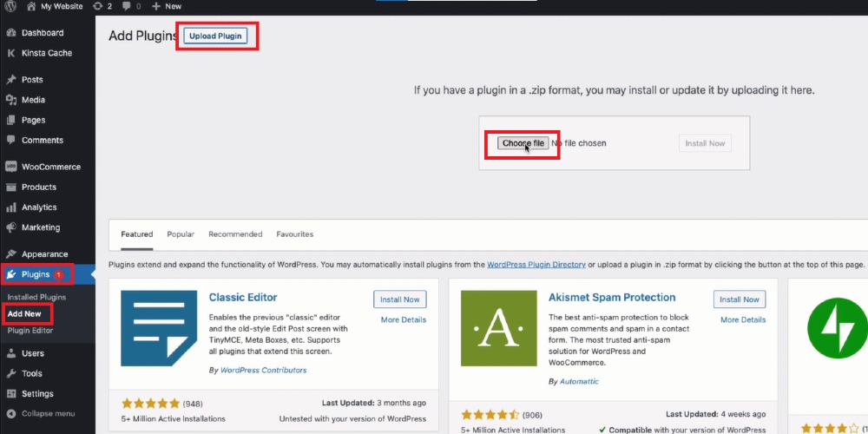Click the Plugins plug icon
The image size is (868, 434).
pyautogui.click(x=10, y=274)
